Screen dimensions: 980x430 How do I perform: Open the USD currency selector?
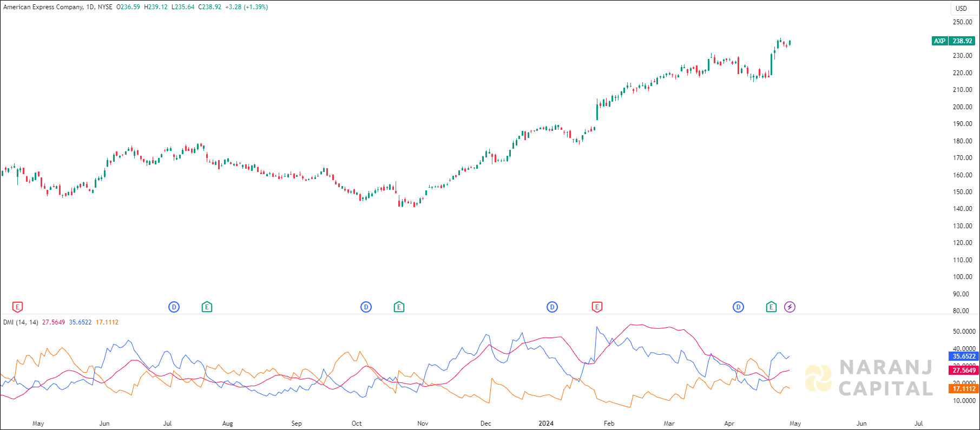coord(961,8)
